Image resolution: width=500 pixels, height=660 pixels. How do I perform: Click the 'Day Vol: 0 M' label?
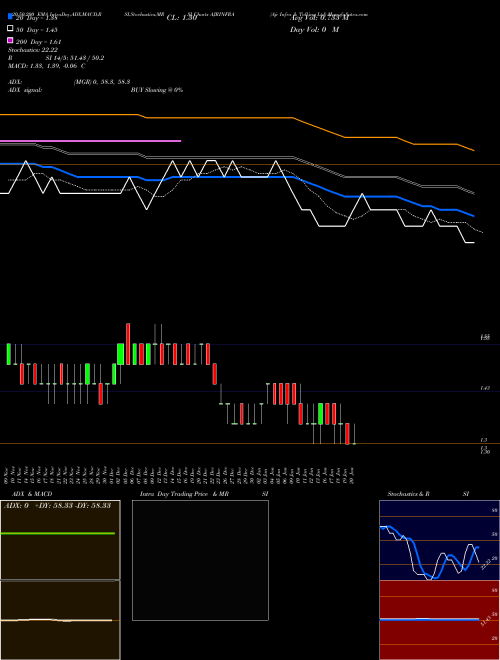click(x=314, y=30)
